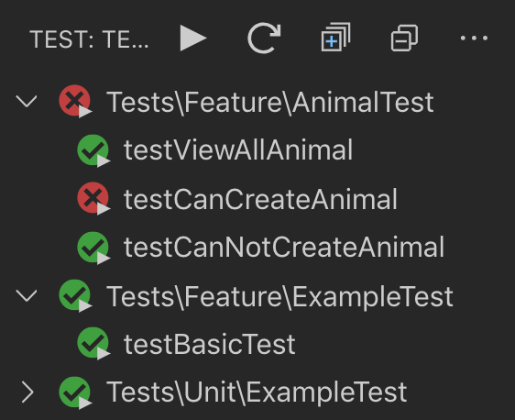This screenshot has height=420, width=515.
Task: Collapse the Tests\Feature\AnimalTest node
Action: coord(27,101)
